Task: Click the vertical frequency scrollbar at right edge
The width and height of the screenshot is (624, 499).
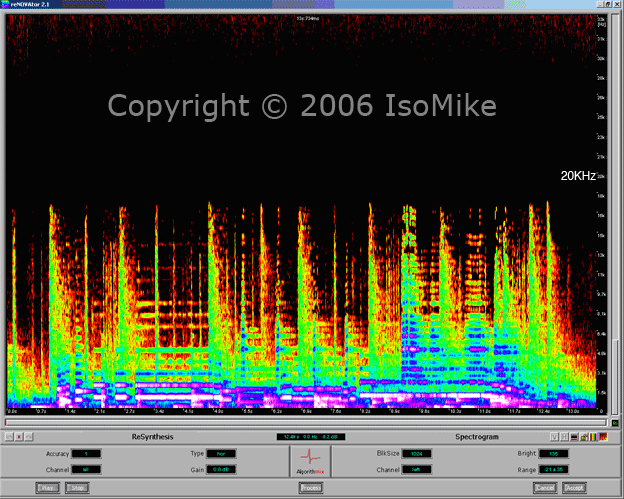Action: tap(615, 215)
